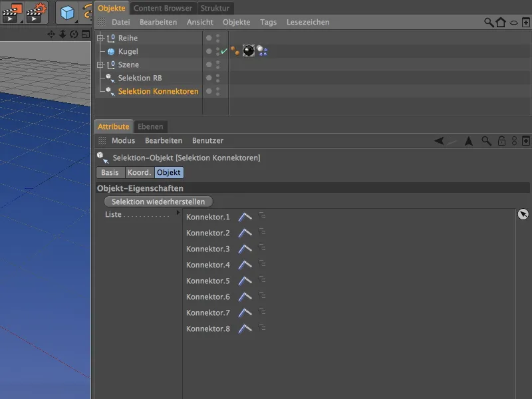The height and width of the screenshot is (399, 532).
Task: Select the Cube primitive tool
Action: click(67, 13)
